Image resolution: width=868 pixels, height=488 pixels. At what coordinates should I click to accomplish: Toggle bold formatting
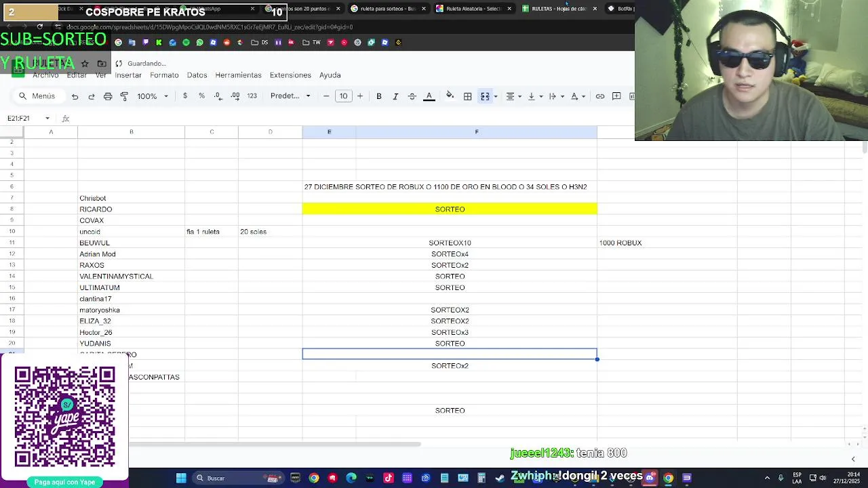pyautogui.click(x=379, y=96)
